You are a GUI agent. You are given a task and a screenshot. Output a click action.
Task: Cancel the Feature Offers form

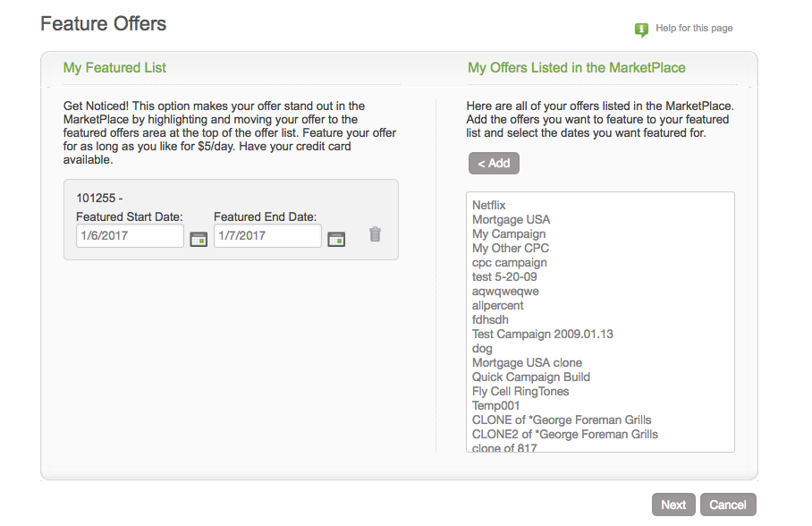728,505
